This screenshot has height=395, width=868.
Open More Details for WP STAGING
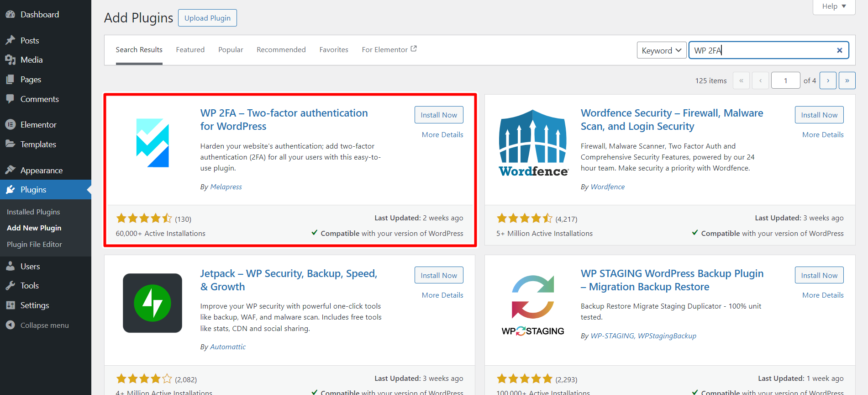(x=823, y=295)
